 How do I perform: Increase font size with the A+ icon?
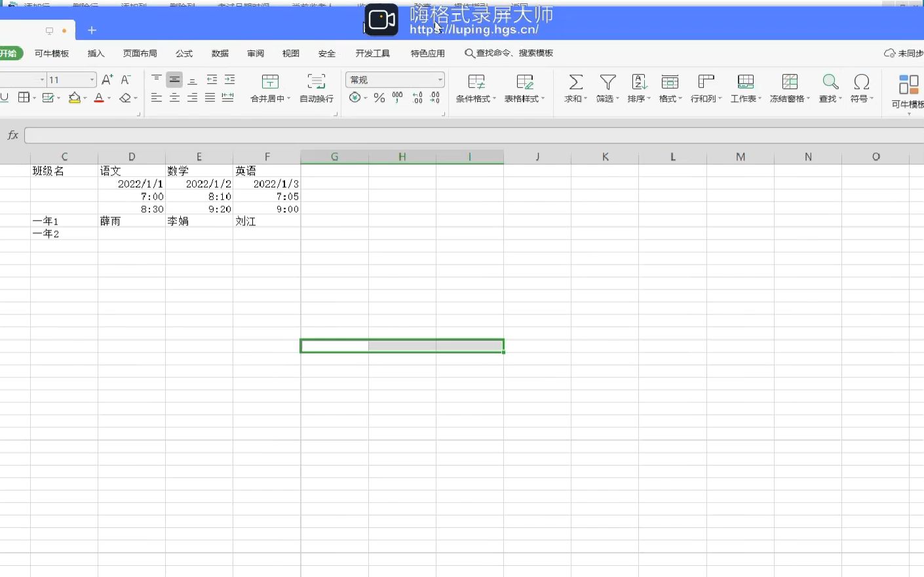click(107, 80)
